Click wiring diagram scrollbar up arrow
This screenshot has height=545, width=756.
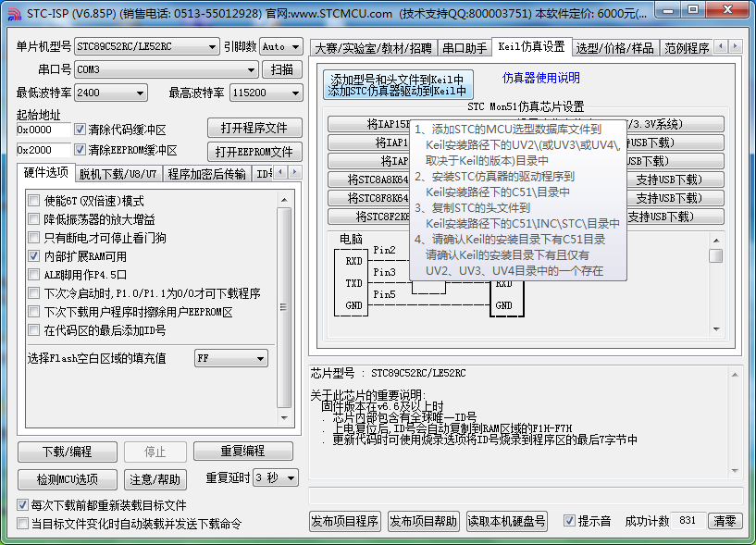point(716,241)
